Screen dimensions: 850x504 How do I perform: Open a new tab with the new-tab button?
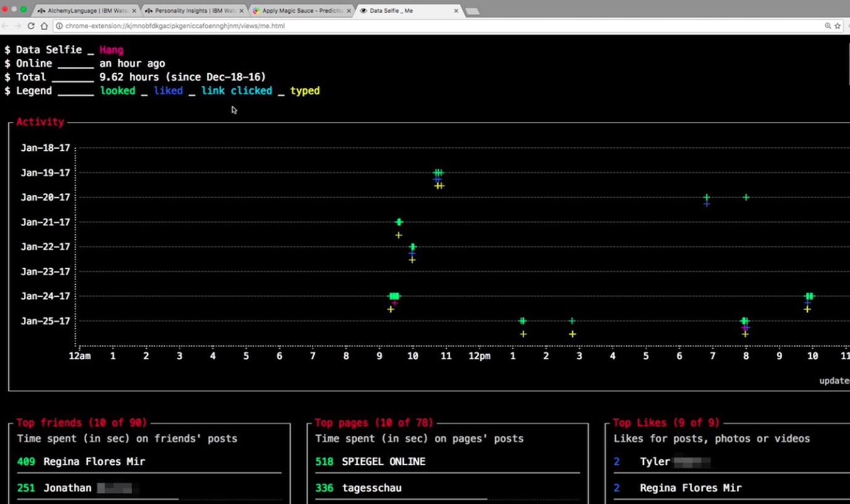coord(472,11)
